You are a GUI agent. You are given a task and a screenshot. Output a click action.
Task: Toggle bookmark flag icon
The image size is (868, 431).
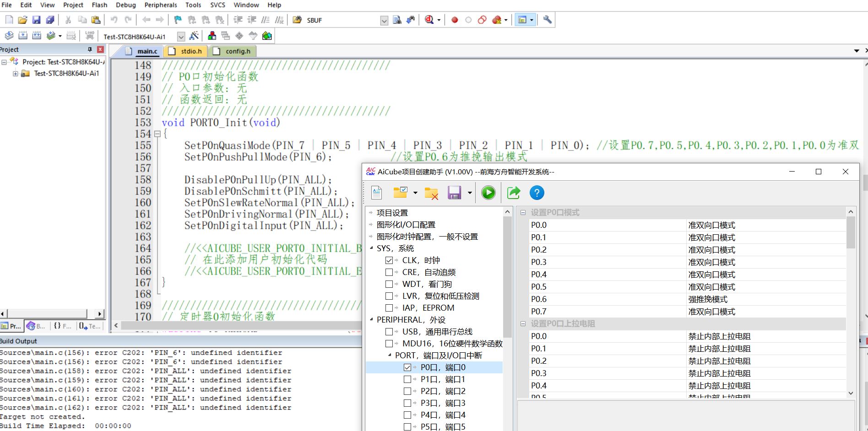pyautogui.click(x=178, y=20)
